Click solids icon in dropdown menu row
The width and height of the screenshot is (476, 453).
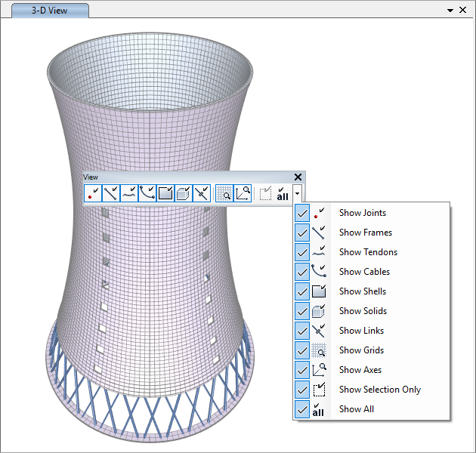click(x=319, y=311)
